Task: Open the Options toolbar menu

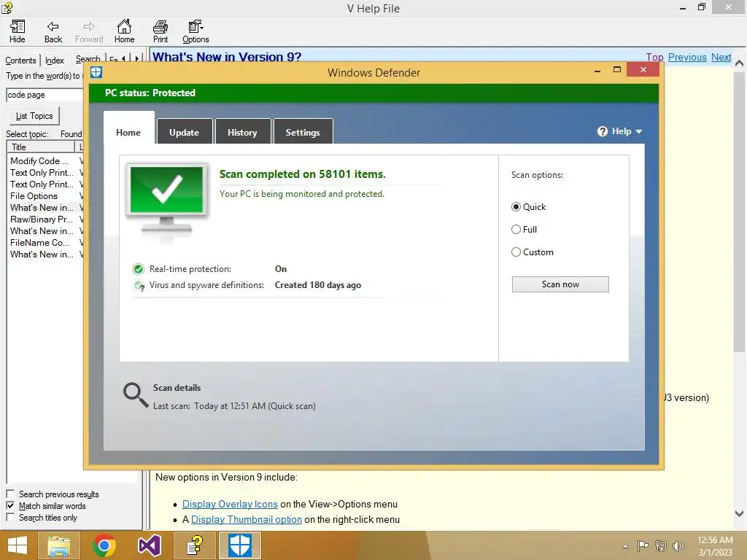Action: (196, 31)
